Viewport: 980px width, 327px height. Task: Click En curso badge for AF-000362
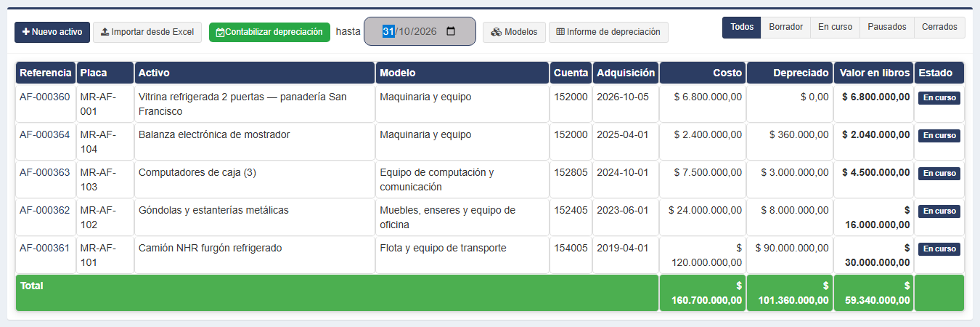tap(939, 211)
